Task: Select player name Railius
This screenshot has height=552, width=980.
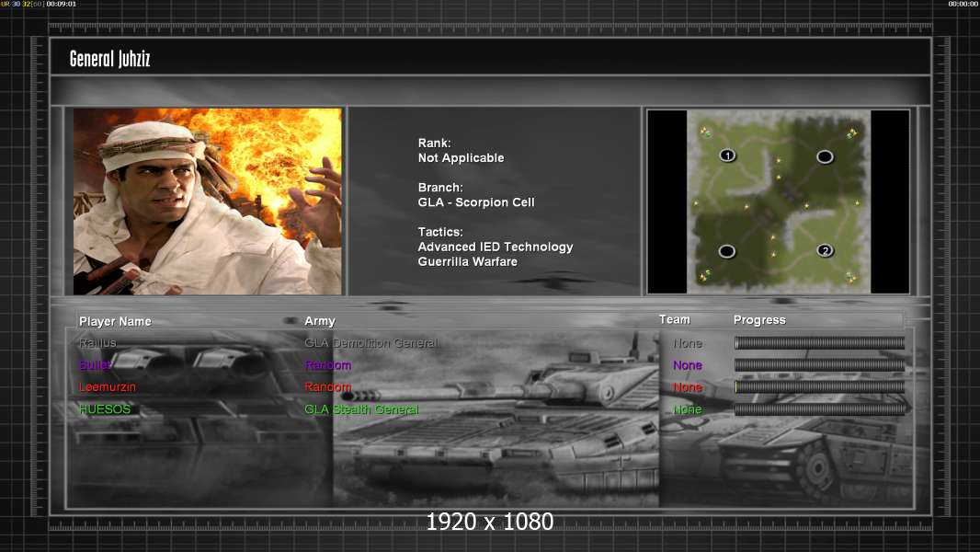Action: 97,343
